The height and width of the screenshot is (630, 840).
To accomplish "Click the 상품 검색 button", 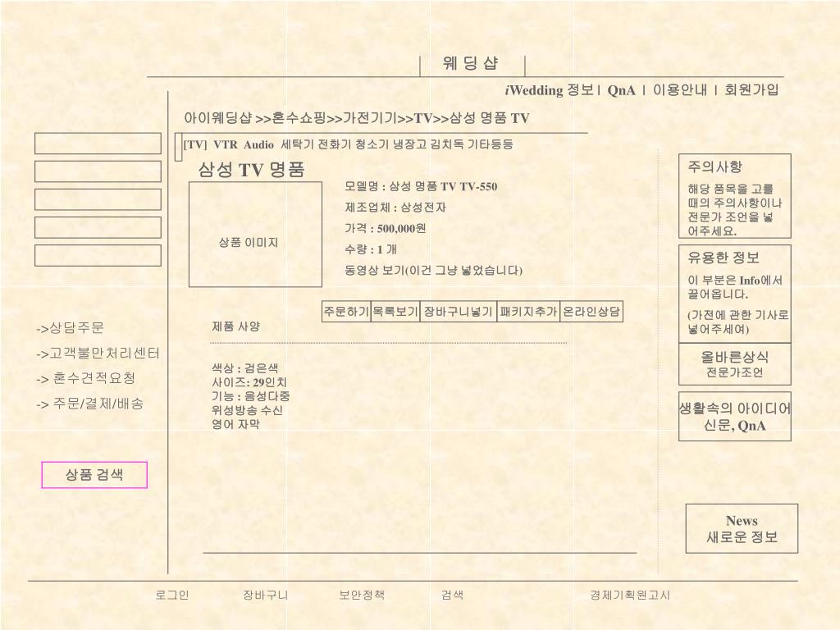I will click(94, 475).
